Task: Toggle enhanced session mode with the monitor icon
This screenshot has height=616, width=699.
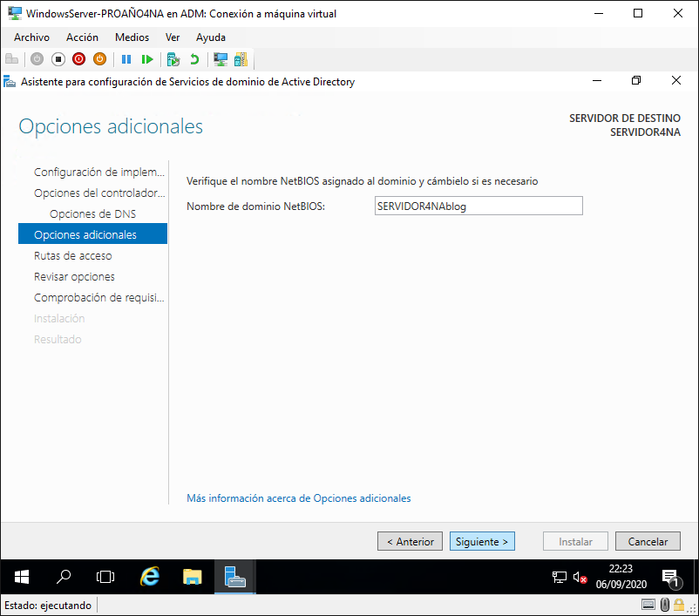Action: (x=221, y=59)
